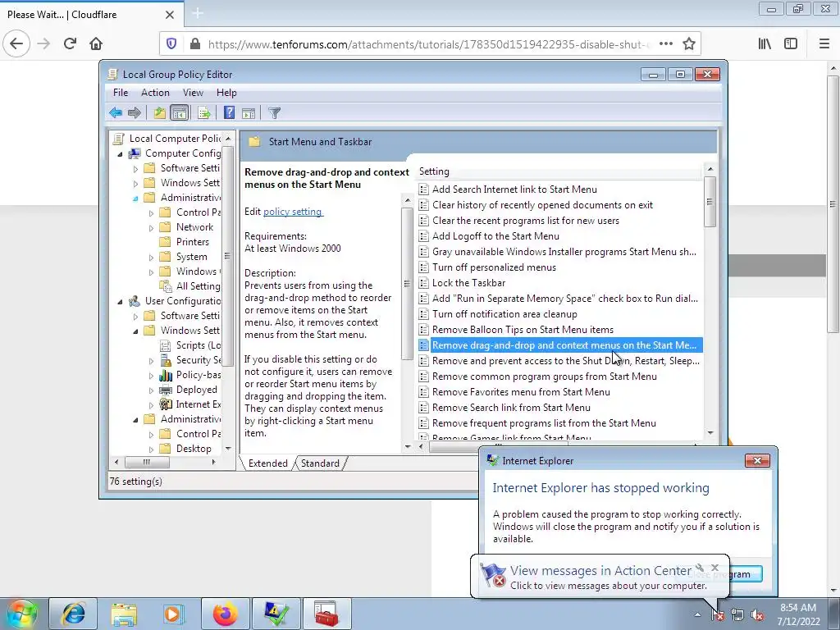Switch to the Standard tab
Viewport: 840px width, 630px height.
tap(320, 463)
